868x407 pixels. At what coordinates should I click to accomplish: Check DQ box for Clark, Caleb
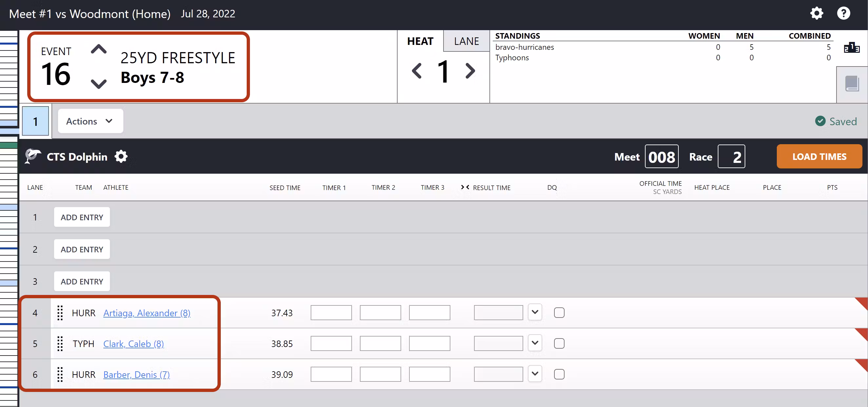(559, 343)
